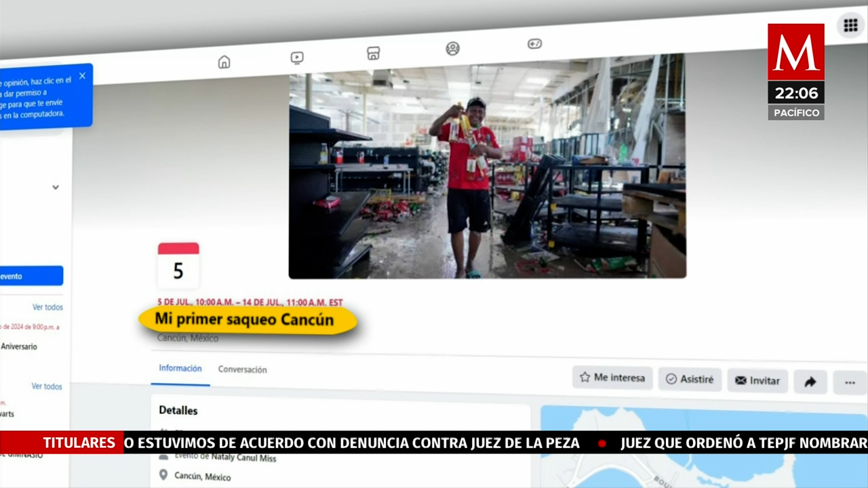The image size is (868, 488).
Task: Click the Milenio M logo
Action: [x=796, y=52]
